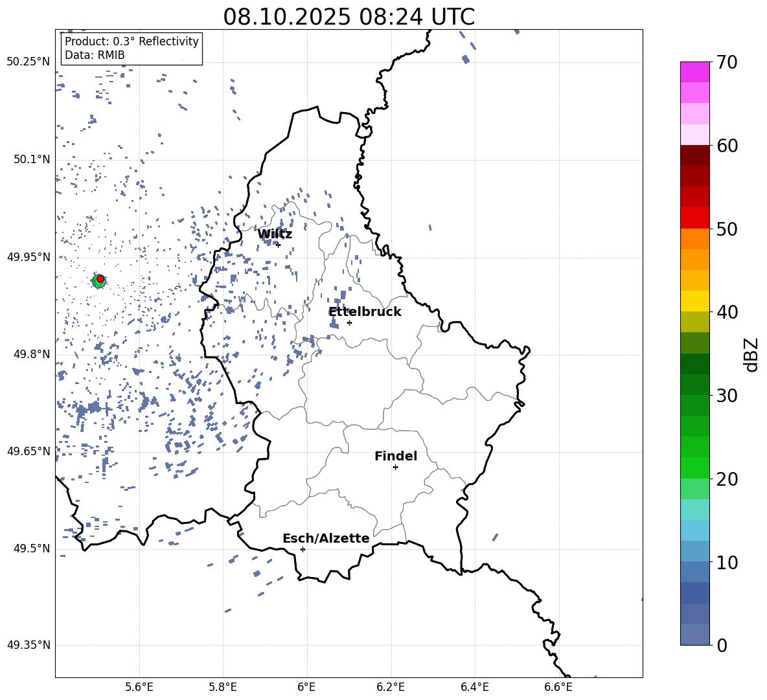Click the "Data: RMIB" legend line
The image size is (767, 700).
click(x=95, y=55)
